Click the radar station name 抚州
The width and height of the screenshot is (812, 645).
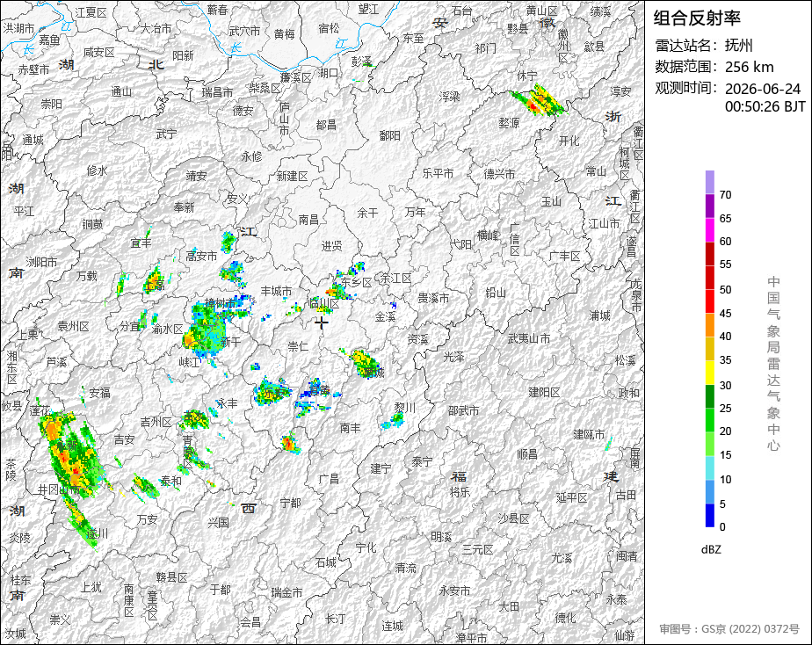pyautogui.click(x=738, y=46)
